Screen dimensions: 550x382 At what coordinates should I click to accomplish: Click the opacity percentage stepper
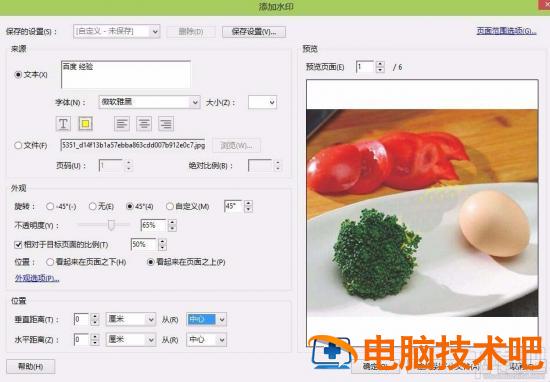(x=172, y=225)
